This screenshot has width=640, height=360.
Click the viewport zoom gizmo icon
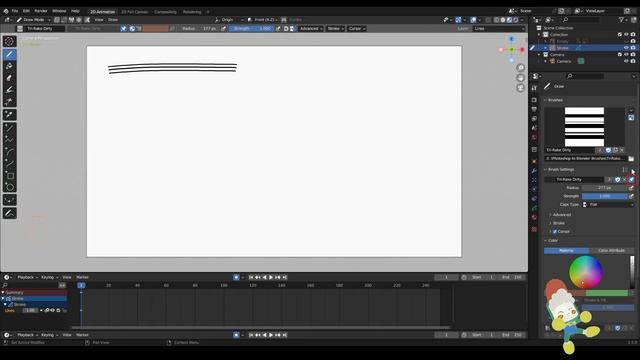(520, 68)
